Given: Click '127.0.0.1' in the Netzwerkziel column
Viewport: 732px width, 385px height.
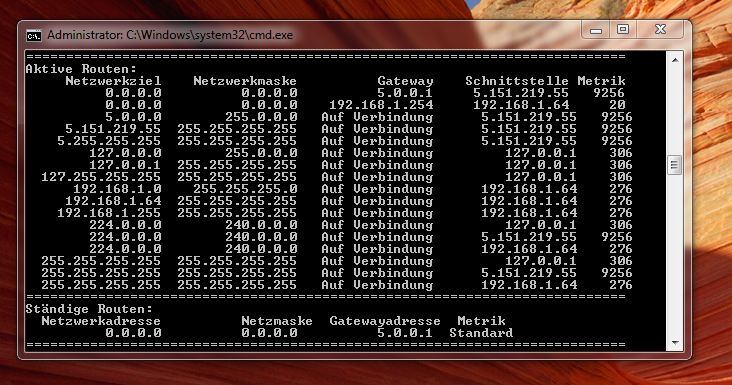Looking at the screenshot, I should [125, 165].
